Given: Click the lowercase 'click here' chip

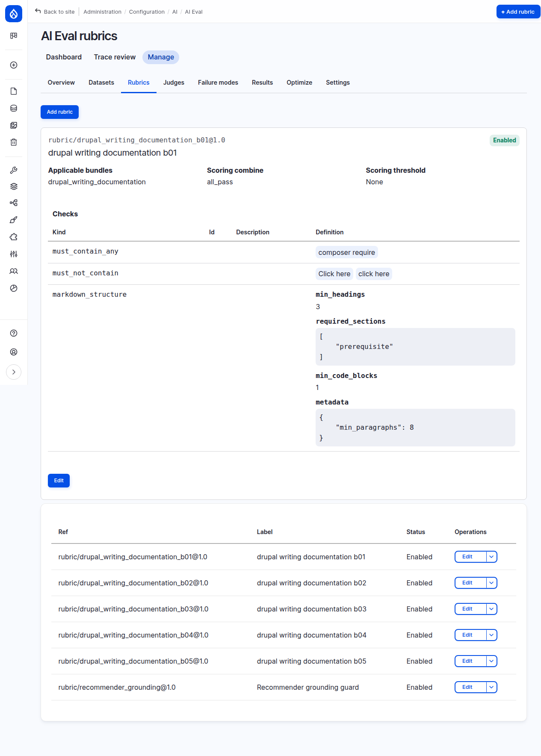Looking at the screenshot, I should click(374, 274).
